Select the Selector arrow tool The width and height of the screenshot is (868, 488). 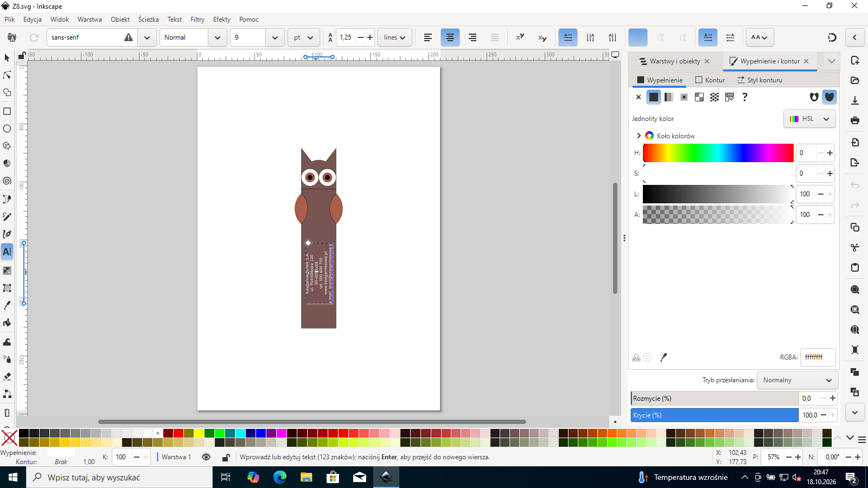[x=7, y=57]
